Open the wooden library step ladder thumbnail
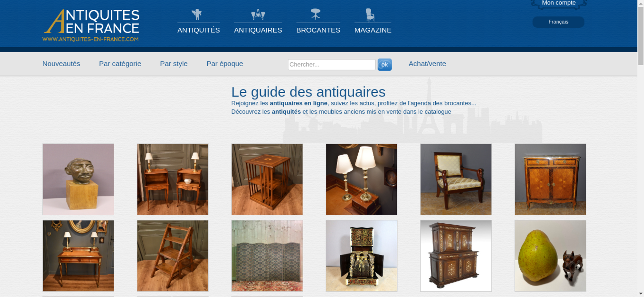 coord(173,256)
